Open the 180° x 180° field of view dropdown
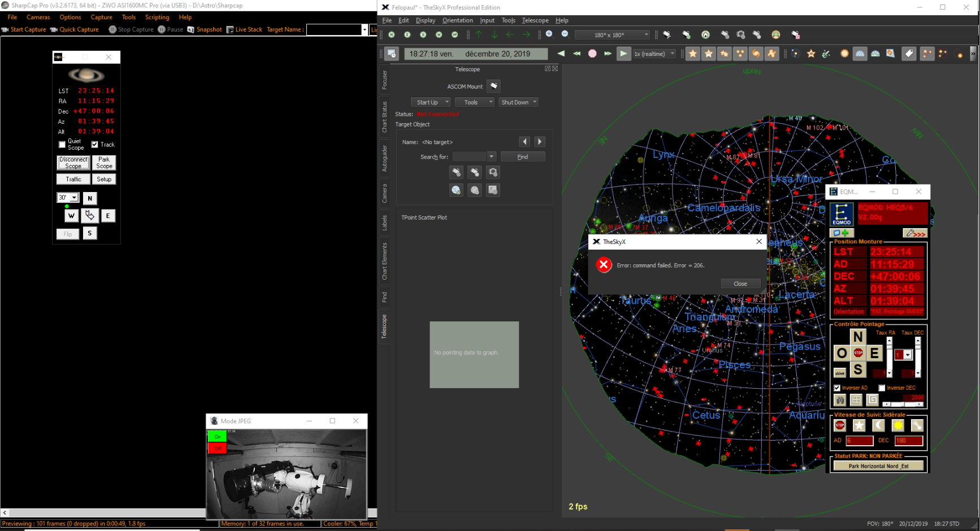Screen dimensions: 980x531 (x=613, y=35)
